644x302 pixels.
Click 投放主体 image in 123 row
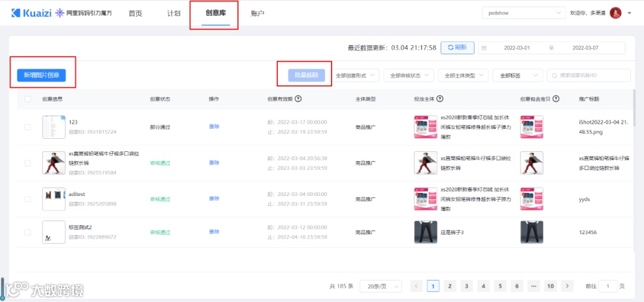[426, 127]
